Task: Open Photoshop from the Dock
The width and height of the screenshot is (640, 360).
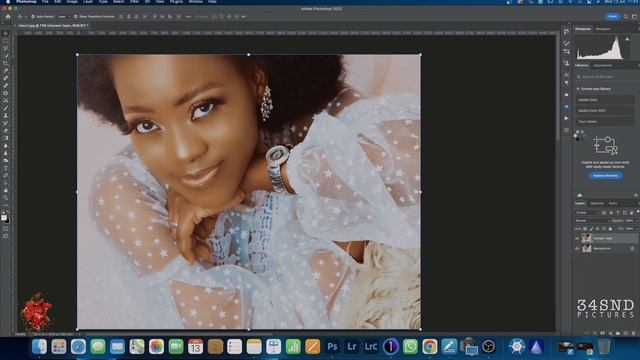Action: [332, 347]
